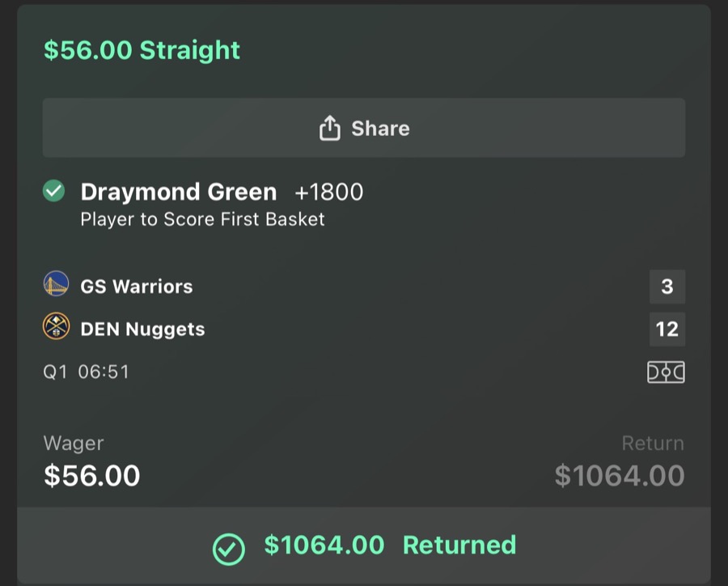728x586 pixels.
Task: Click the green checkmark beside Draymond Green
Action: (x=53, y=191)
